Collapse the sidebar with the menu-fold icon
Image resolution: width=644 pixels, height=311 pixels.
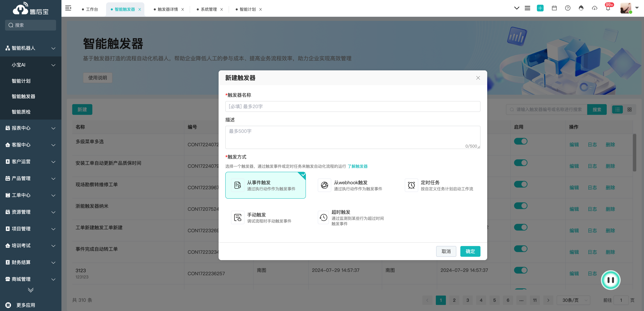[x=68, y=8]
